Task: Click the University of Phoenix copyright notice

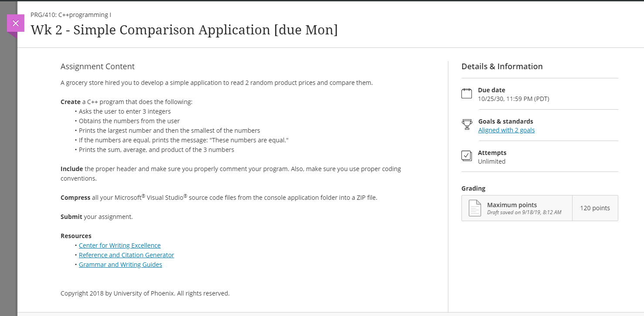Action: (x=145, y=293)
